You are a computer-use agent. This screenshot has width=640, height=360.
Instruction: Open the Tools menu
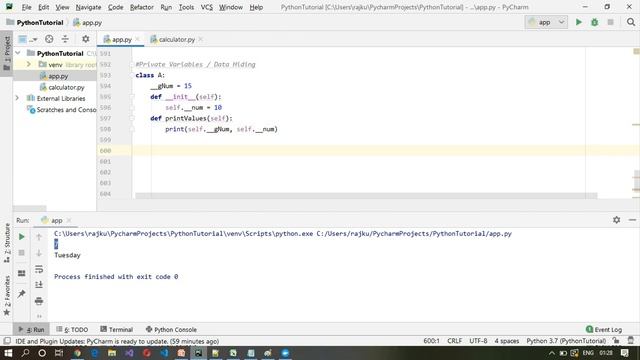[x=186, y=7]
